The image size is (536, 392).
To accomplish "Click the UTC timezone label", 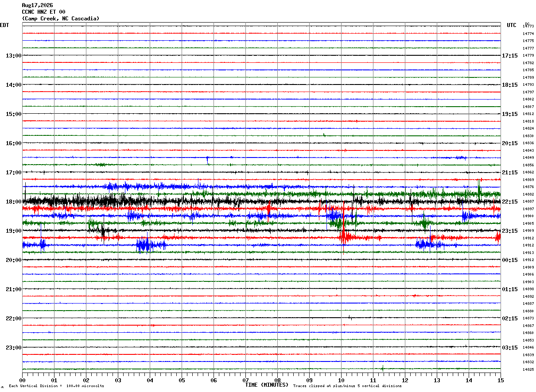I will point(512,25).
